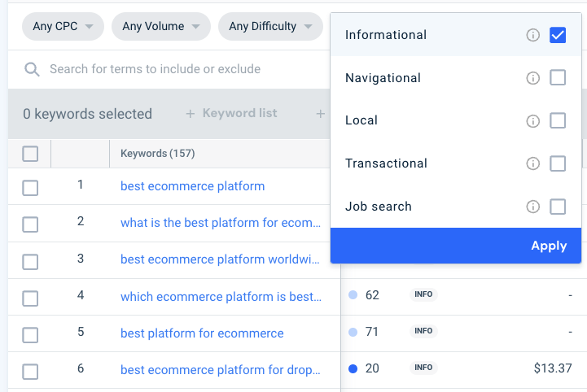
Task: Click difficulty value 71
Action: pos(372,332)
